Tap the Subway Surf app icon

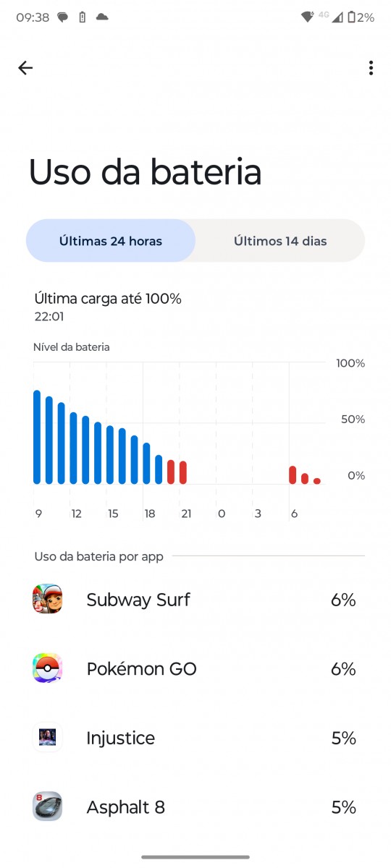(x=47, y=599)
